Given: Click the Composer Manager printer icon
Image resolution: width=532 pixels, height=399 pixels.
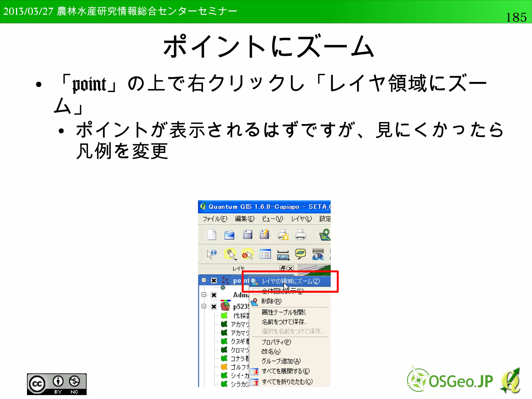Looking at the screenshot, I should tap(301, 234).
